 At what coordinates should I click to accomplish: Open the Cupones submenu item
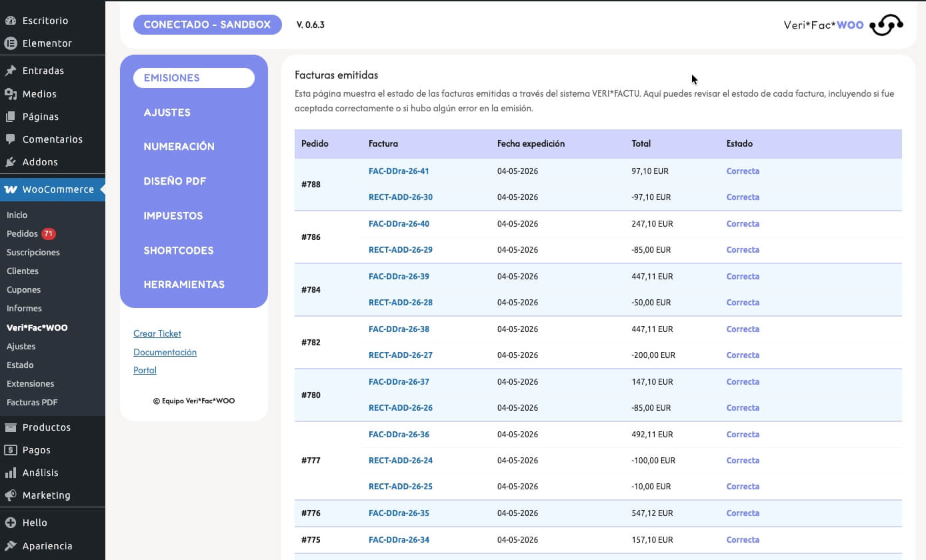click(23, 290)
